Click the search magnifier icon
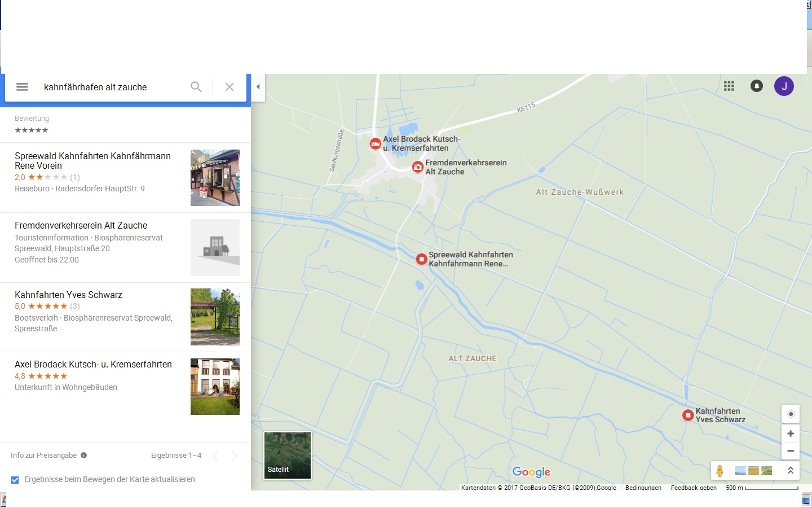 pos(196,87)
